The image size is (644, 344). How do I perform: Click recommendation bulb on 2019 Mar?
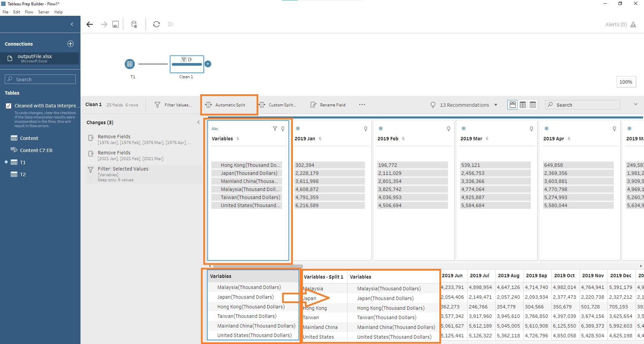tap(531, 129)
